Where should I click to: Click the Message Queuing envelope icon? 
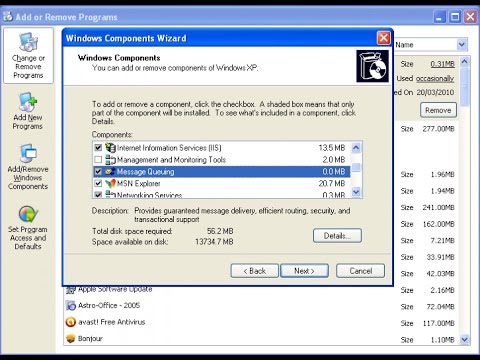[110, 172]
